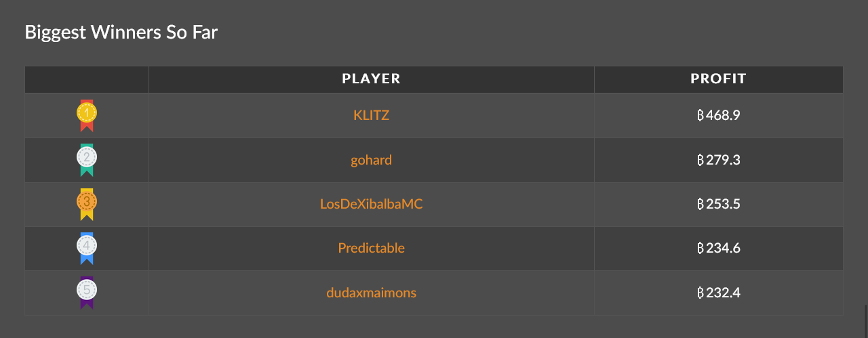
Task: Click the empty rank column header cell
Action: [87, 79]
